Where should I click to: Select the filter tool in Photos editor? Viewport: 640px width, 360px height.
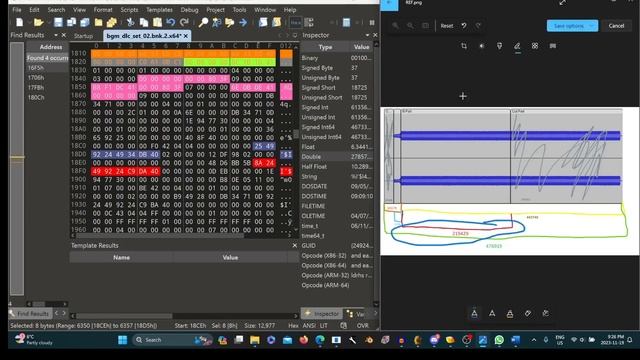pos(499,46)
